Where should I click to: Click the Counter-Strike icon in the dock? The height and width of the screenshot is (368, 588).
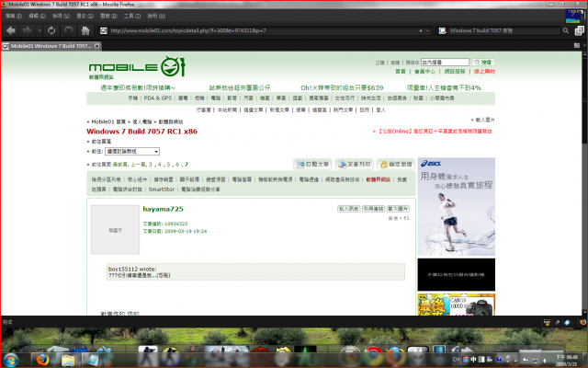[147, 354]
